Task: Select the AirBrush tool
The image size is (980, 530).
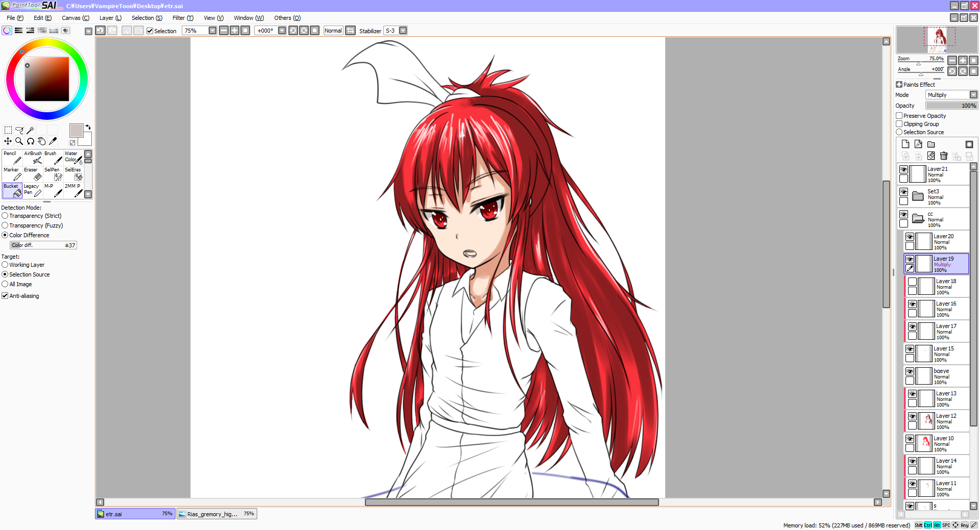Action: [x=33, y=158]
